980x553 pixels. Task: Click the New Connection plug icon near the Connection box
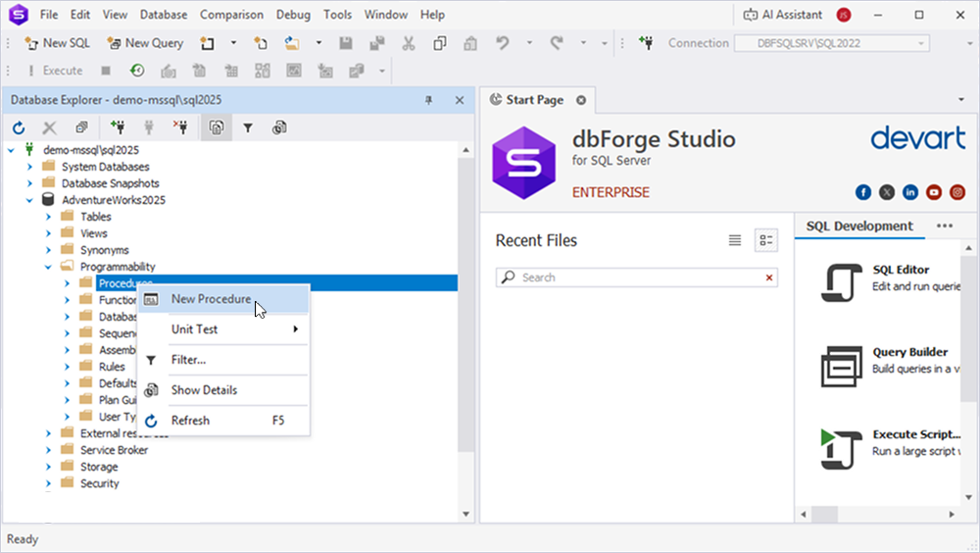click(x=646, y=43)
